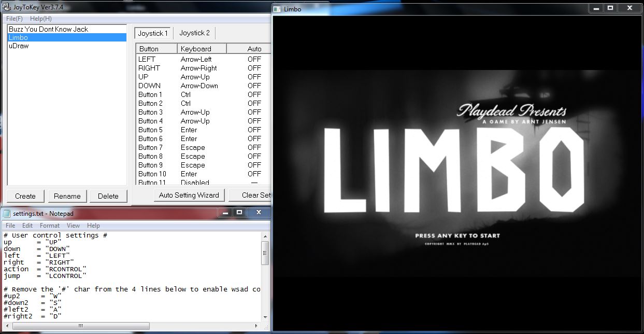Screen dimensions: 644x334
Task: Click Notepad horizontal scrollbar thumb
Action: (x=81, y=326)
